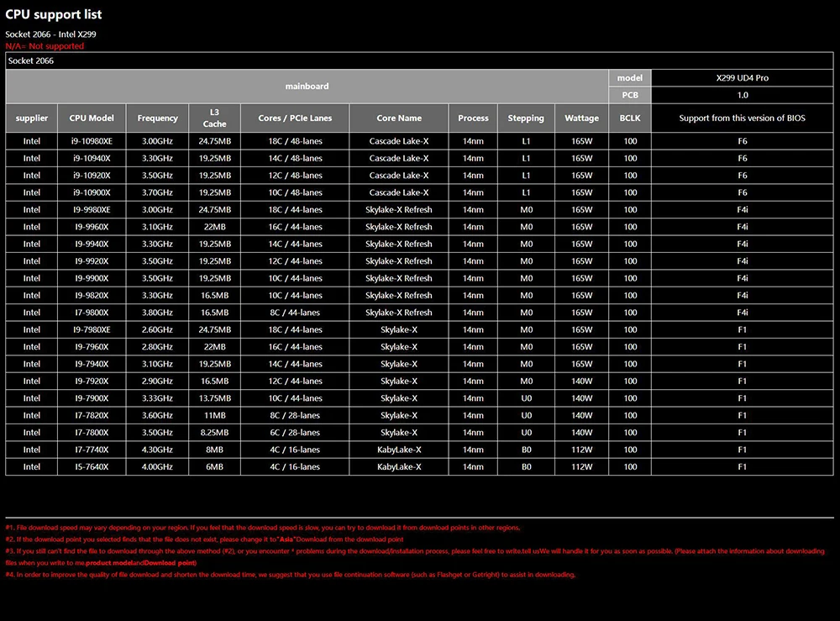Select the 6C / 28-lanes cell
Image resolution: width=840 pixels, height=621 pixels.
pyautogui.click(x=294, y=433)
